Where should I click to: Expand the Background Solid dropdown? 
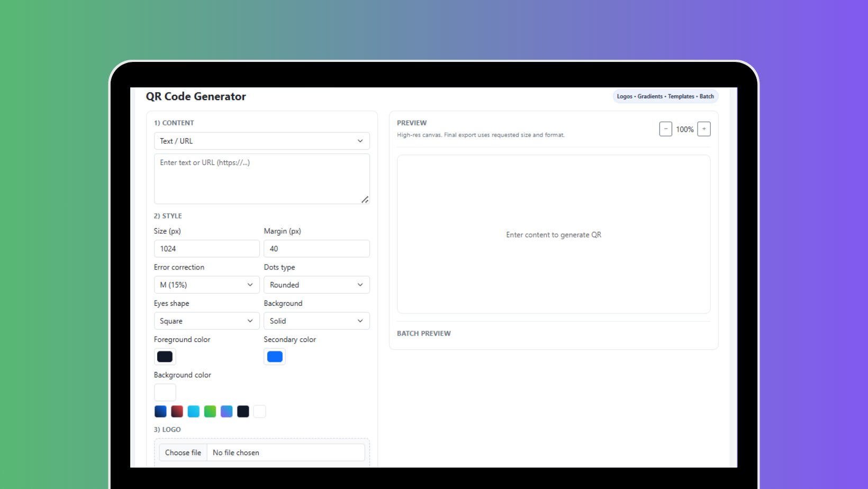click(316, 321)
